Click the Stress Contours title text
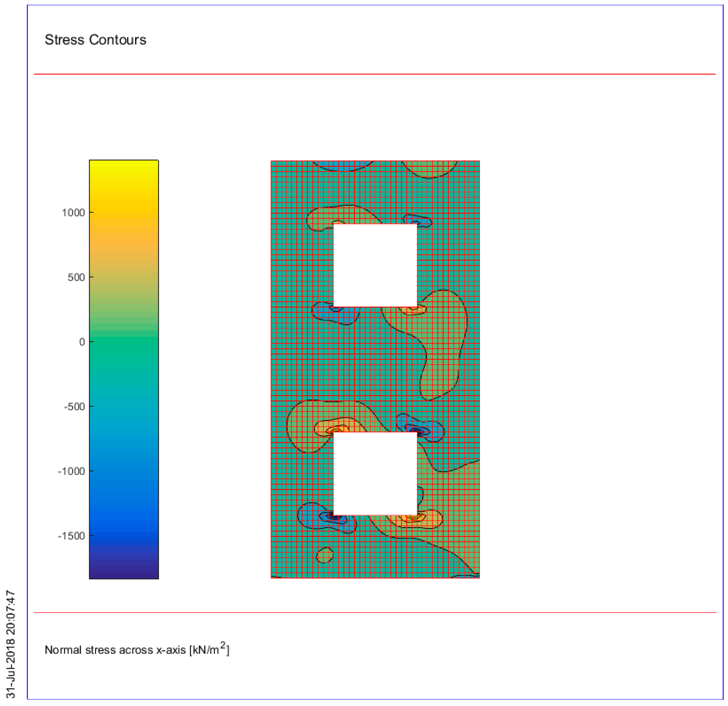 (x=96, y=40)
